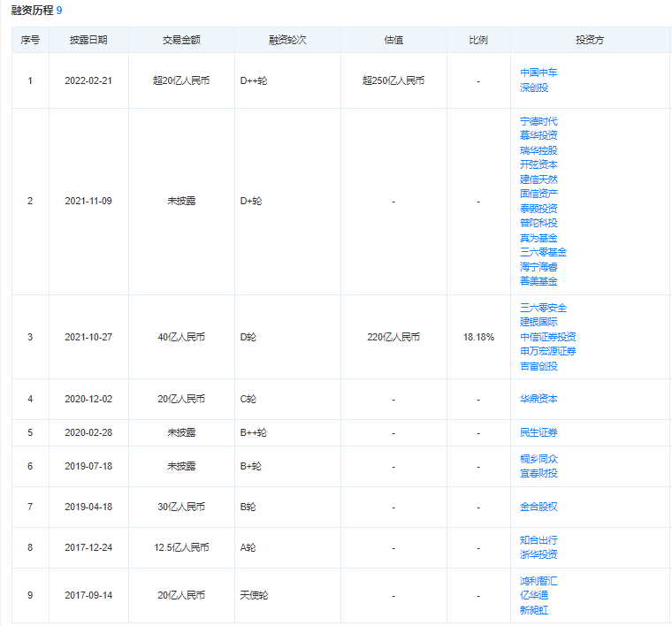Click the 交易金额 column header
This screenshot has width=672, height=626.
(181, 40)
